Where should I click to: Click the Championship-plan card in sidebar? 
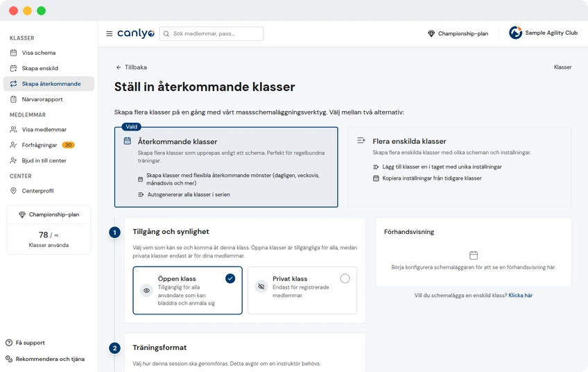pyautogui.click(x=49, y=214)
